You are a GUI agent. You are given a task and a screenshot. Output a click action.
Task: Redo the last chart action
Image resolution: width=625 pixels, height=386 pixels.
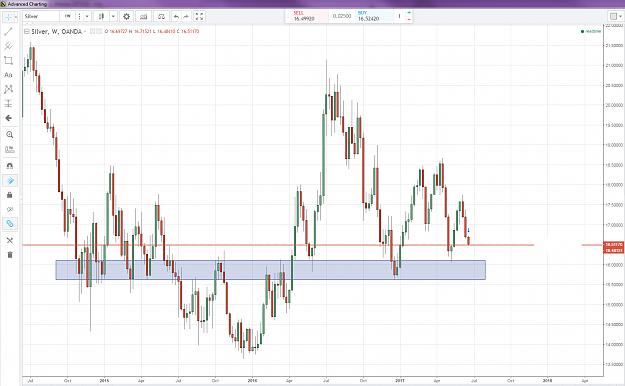[x=186, y=16]
